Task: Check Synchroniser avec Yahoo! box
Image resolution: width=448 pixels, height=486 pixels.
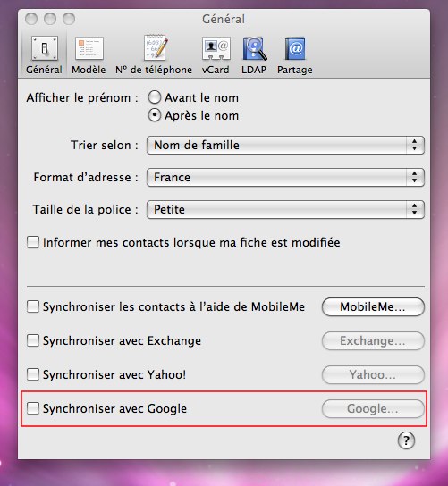Action: [x=33, y=374]
